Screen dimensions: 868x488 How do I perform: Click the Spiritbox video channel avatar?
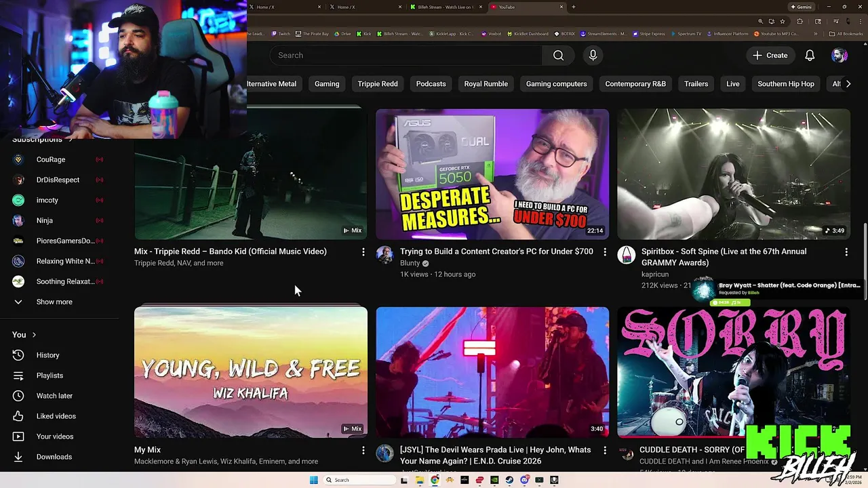point(626,255)
